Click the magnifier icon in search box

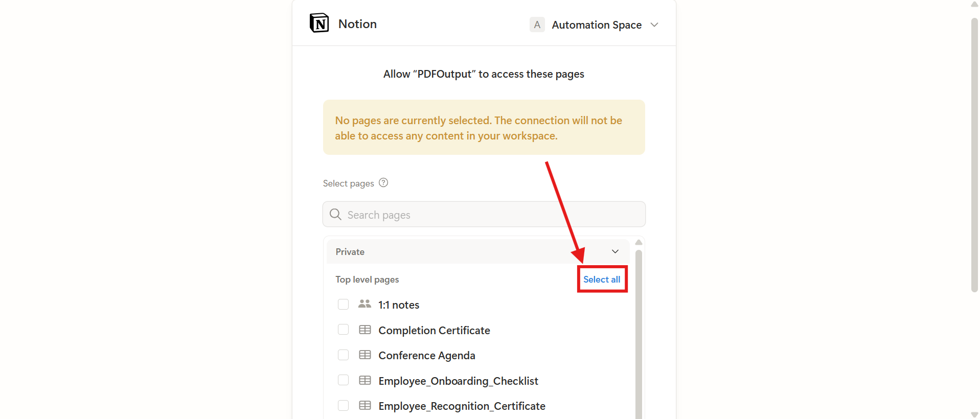(335, 214)
